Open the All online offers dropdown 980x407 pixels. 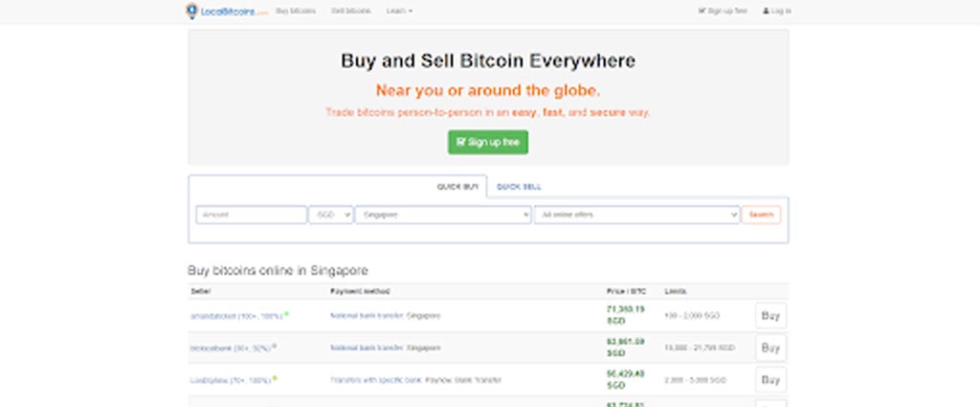click(636, 215)
